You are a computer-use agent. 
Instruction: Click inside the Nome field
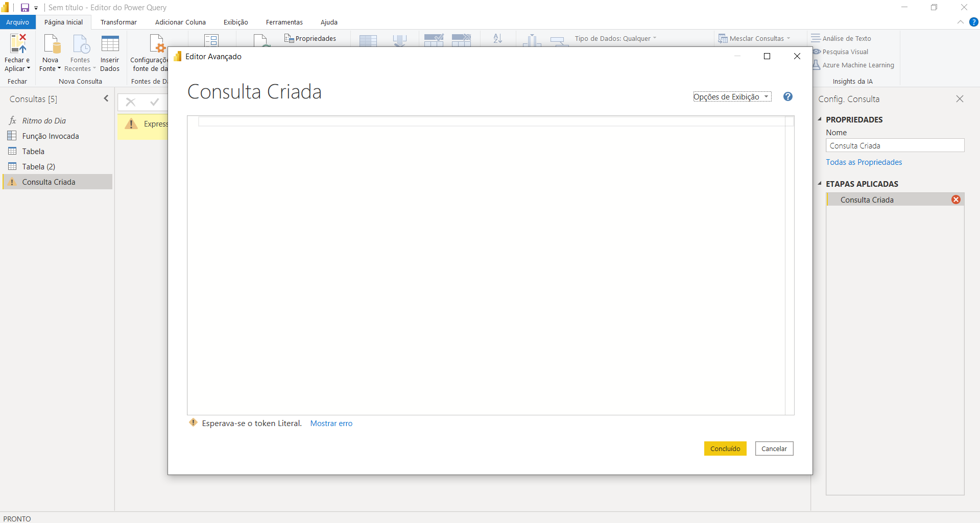pos(895,145)
